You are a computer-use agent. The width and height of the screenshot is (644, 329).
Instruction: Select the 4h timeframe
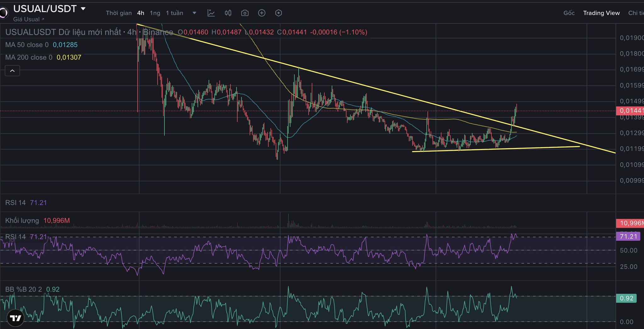pos(141,13)
